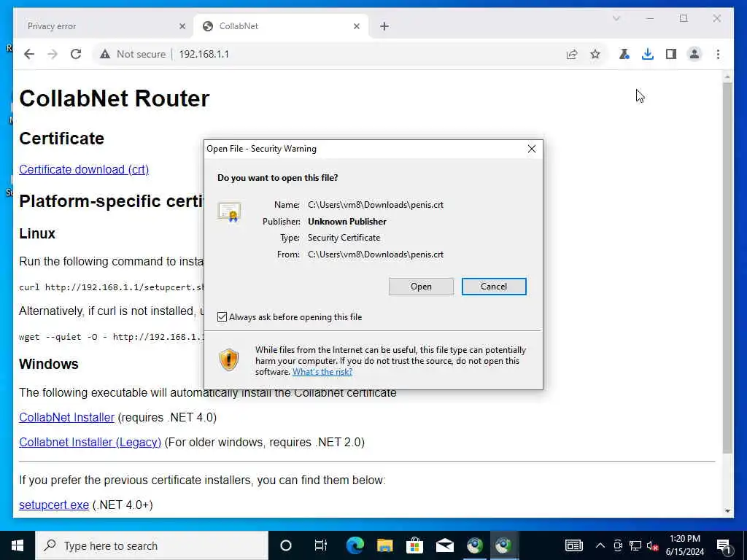Download the CollabNet Installer link
Viewport: 747px width, 560px height.
(x=66, y=418)
